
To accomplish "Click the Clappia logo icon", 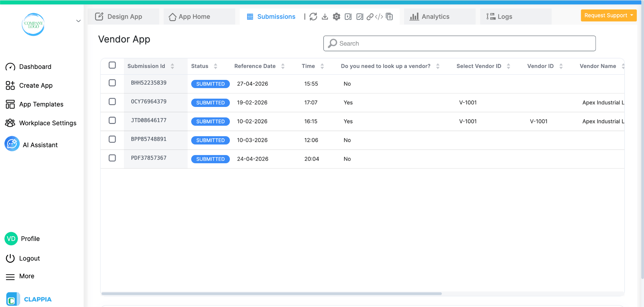I will [13, 299].
